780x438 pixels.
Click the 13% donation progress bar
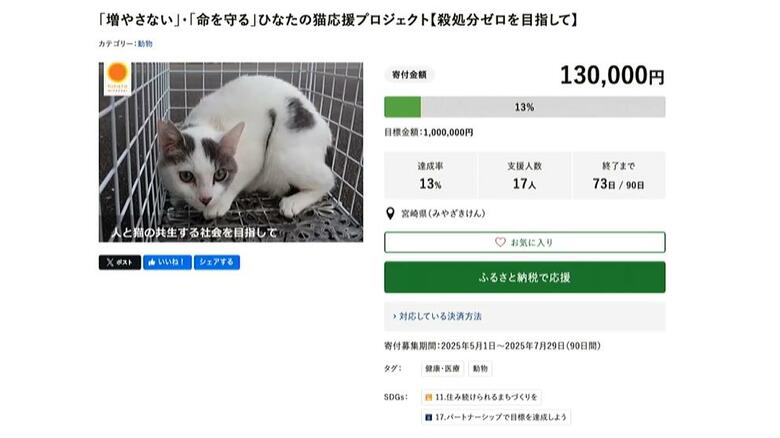524,107
